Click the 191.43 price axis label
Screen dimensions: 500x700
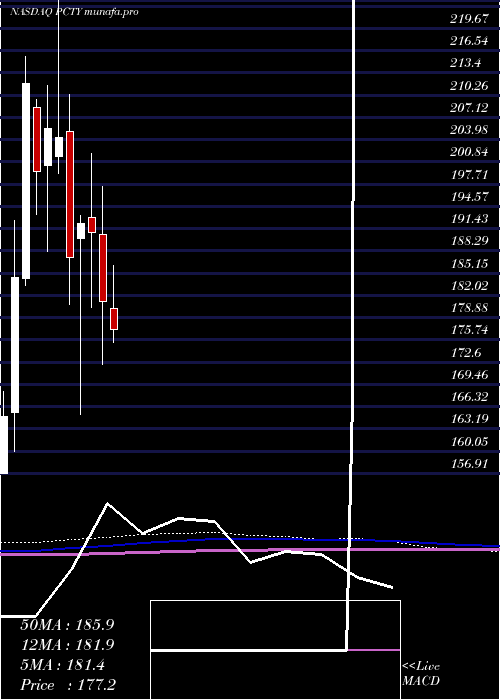tap(469, 219)
